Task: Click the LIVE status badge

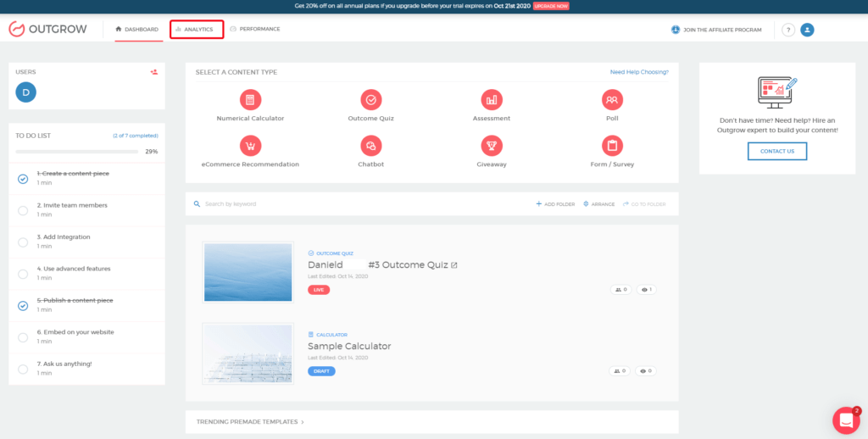Action: pos(319,290)
